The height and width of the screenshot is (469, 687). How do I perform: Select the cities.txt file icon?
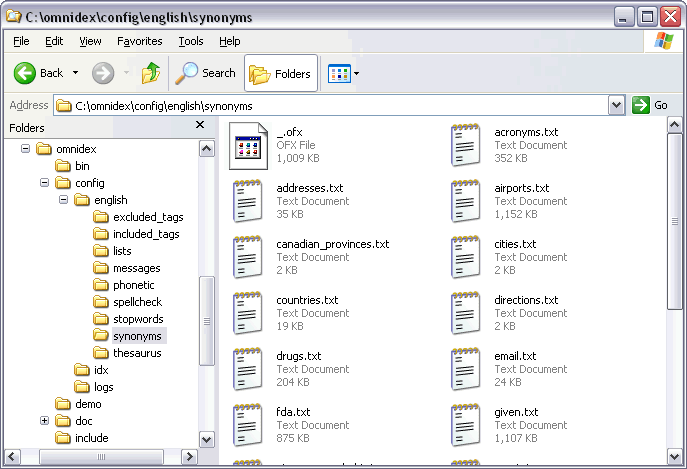click(x=465, y=257)
